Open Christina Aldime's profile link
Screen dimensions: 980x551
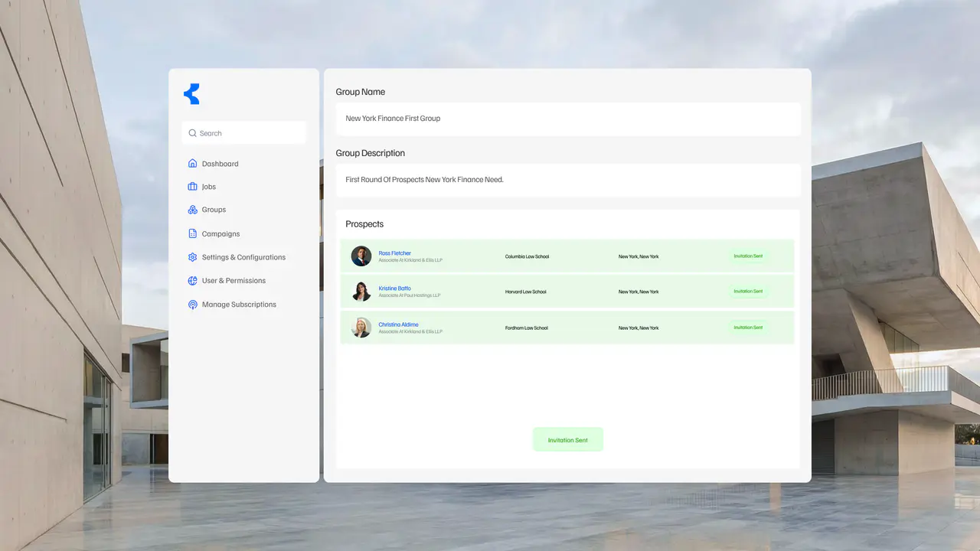click(x=399, y=324)
